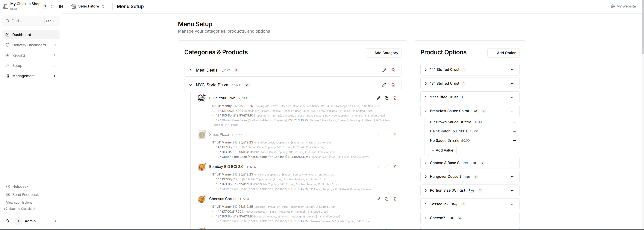Screen dimensions: 644x230
Task: Open the Dashboard menu item
Action: [x=31, y=35]
